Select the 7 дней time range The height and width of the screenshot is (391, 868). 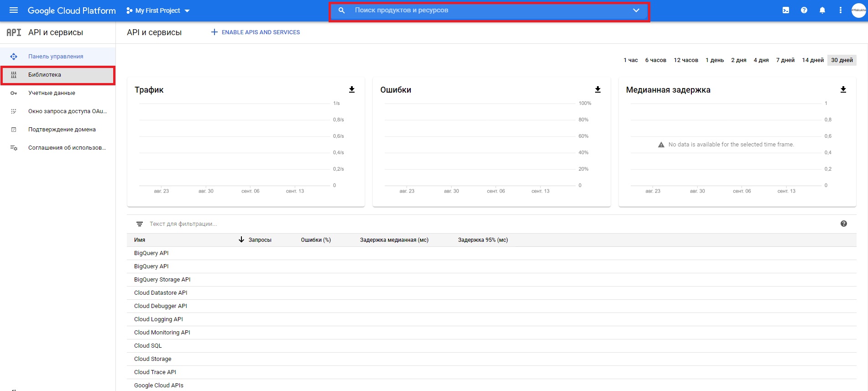click(785, 60)
